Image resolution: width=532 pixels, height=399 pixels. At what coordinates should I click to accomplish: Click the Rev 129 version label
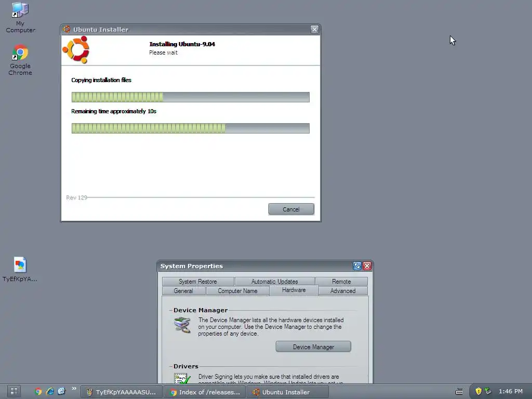77,197
